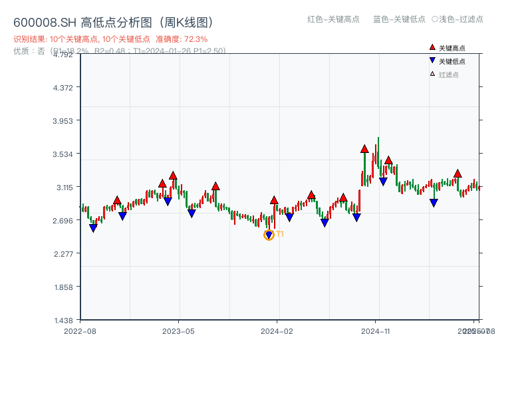The image size is (532, 399).
Task: Click the highest red key-high triangle marker
Action: pos(364,150)
